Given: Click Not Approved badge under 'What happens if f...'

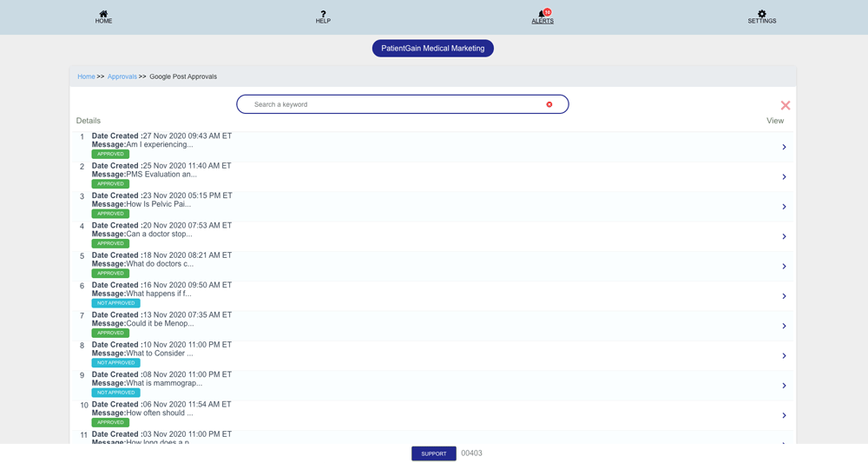Looking at the screenshot, I should click(115, 303).
